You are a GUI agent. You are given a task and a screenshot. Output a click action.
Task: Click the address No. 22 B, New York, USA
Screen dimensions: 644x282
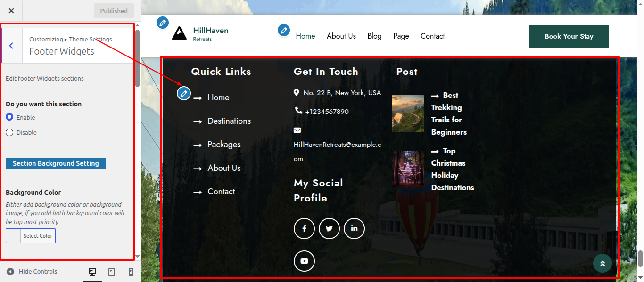342,93
